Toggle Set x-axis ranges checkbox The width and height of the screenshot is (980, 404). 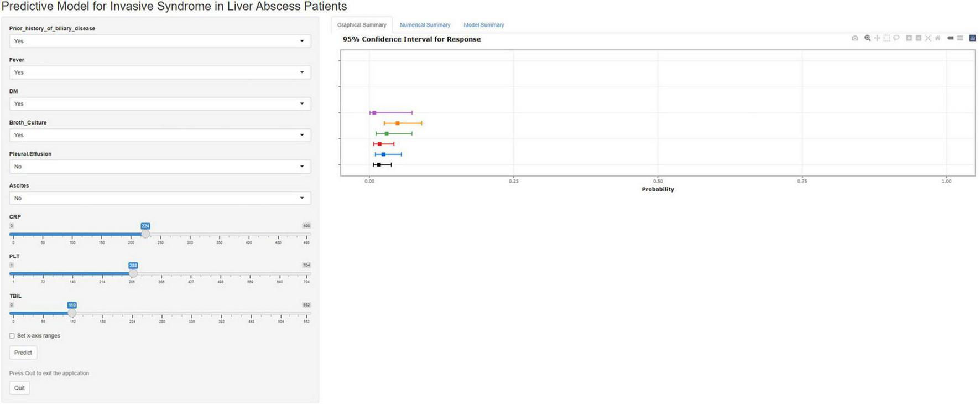click(x=12, y=336)
